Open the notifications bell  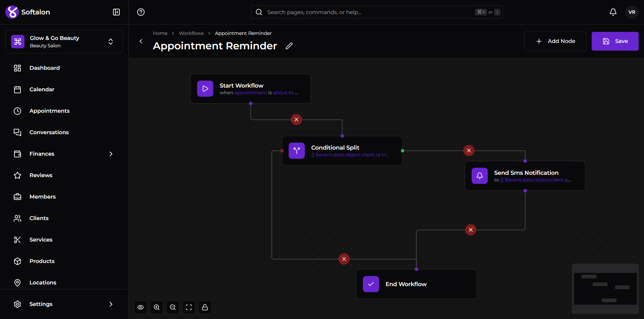point(613,12)
